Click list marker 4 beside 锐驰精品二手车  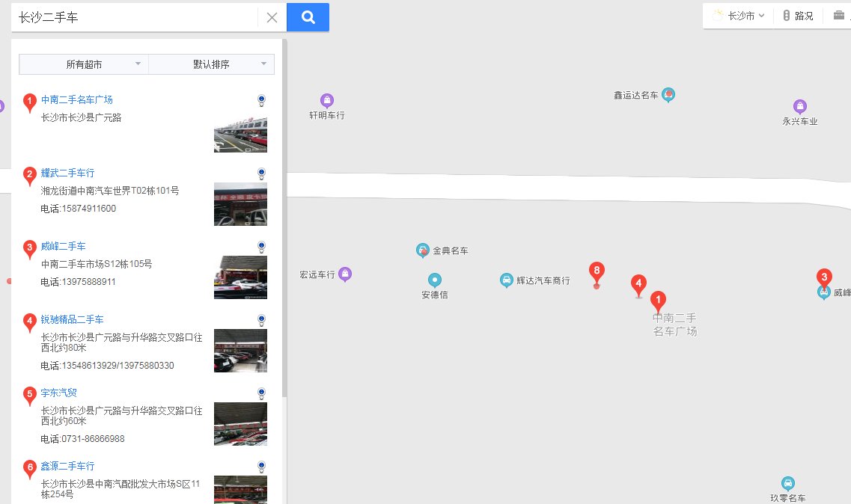(30, 322)
